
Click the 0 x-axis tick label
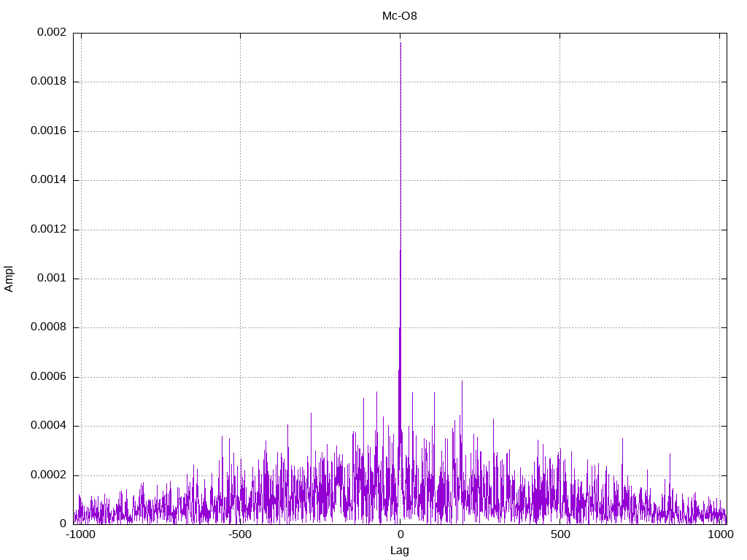[x=400, y=535]
